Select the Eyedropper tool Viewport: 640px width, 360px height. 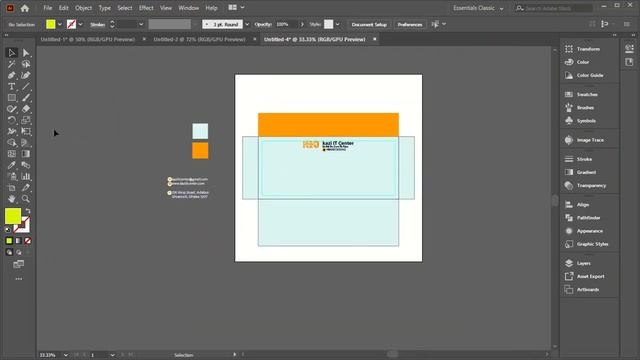click(11, 165)
